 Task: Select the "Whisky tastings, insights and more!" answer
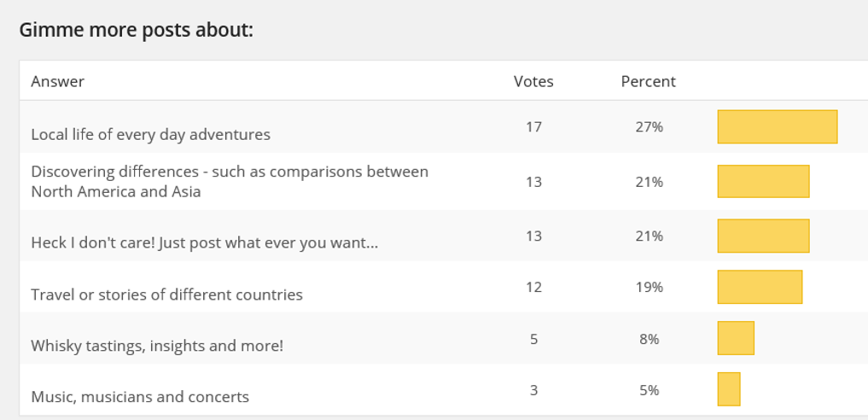click(157, 346)
